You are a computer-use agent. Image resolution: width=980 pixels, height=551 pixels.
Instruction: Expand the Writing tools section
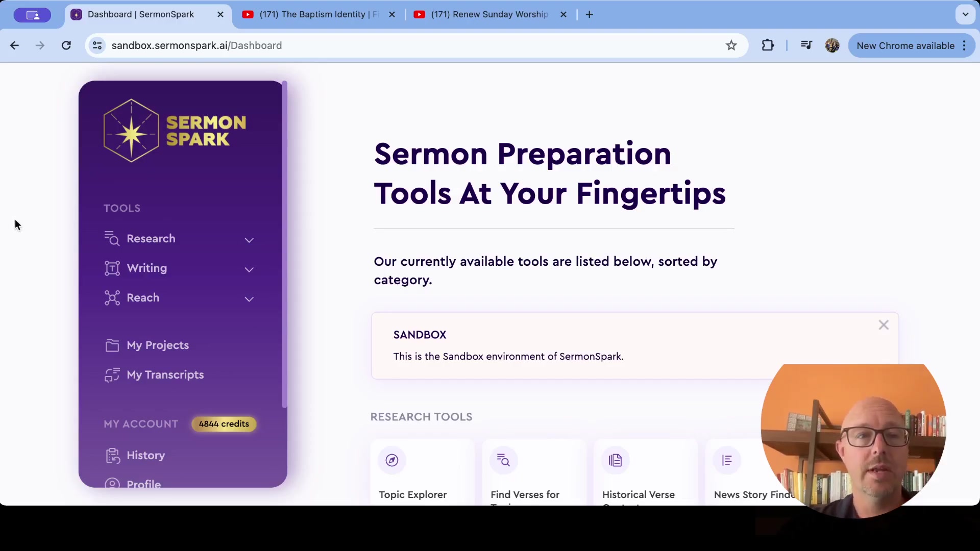(x=179, y=268)
